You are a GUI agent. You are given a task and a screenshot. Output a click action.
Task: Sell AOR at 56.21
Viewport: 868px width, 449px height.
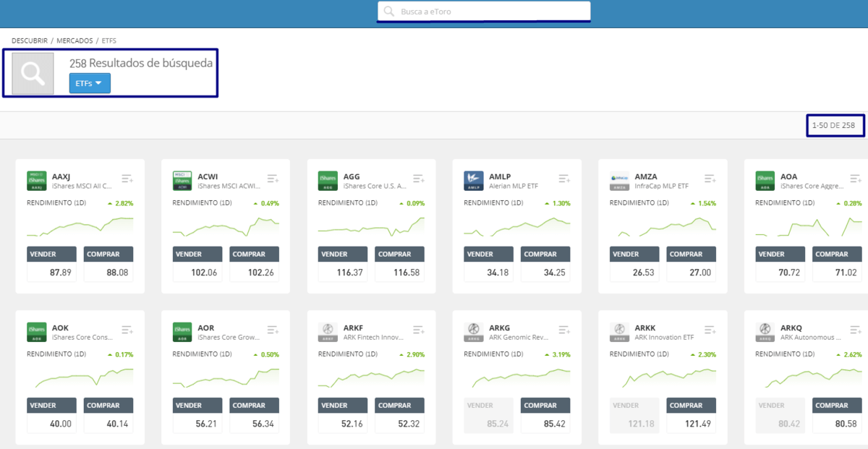click(198, 415)
